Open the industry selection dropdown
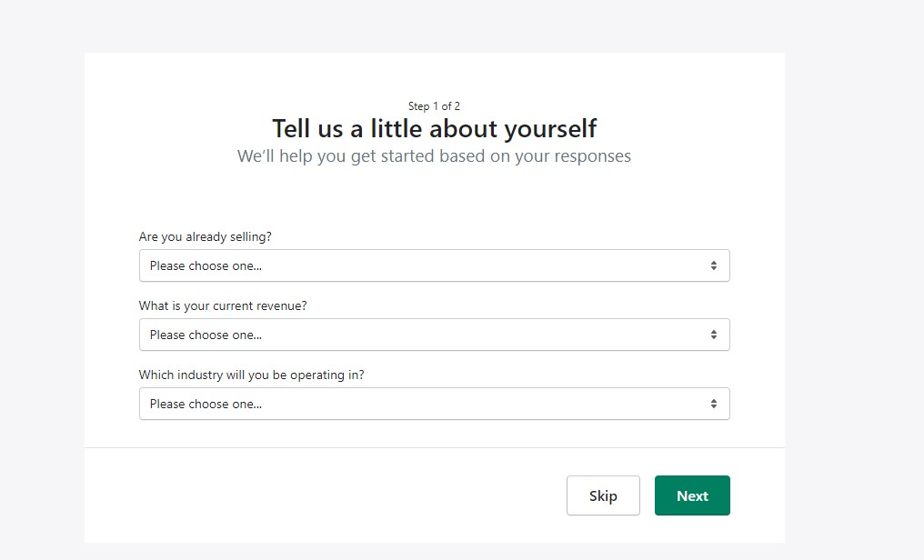Image resolution: width=924 pixels, height=560 pixels. tap(434, 403)
